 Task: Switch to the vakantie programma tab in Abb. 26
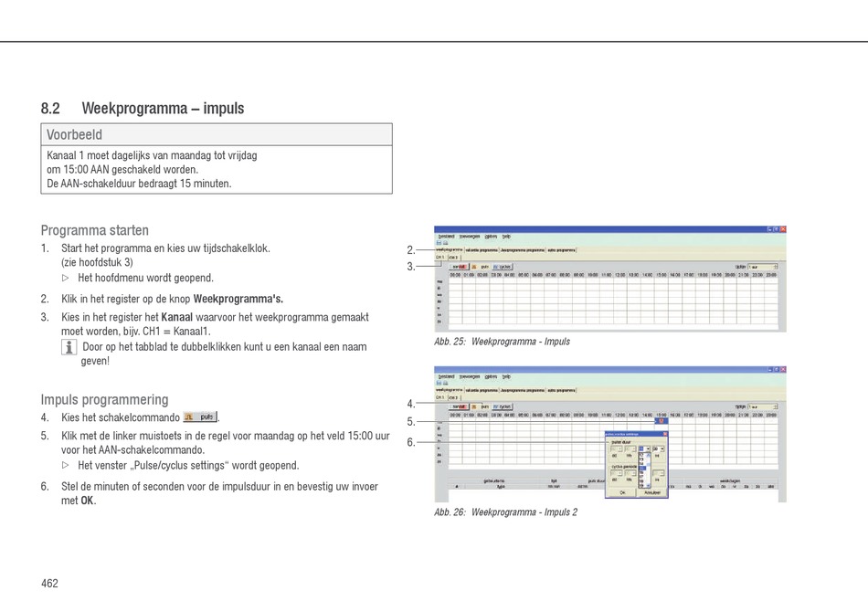coord(481,390)
